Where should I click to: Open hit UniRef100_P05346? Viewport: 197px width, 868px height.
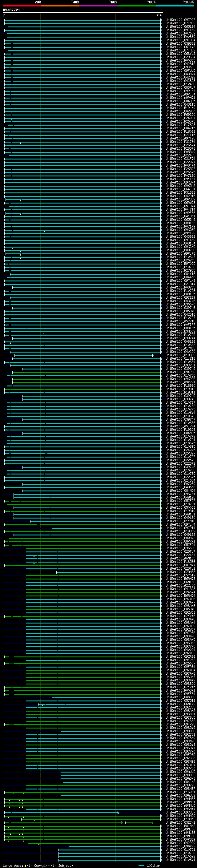(x=180, y=311)
